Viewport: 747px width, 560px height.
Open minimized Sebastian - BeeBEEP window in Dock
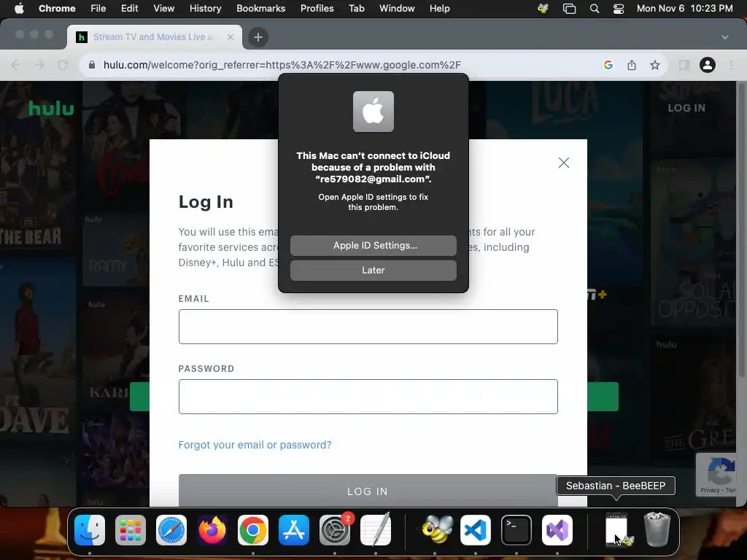coord(617,530)
